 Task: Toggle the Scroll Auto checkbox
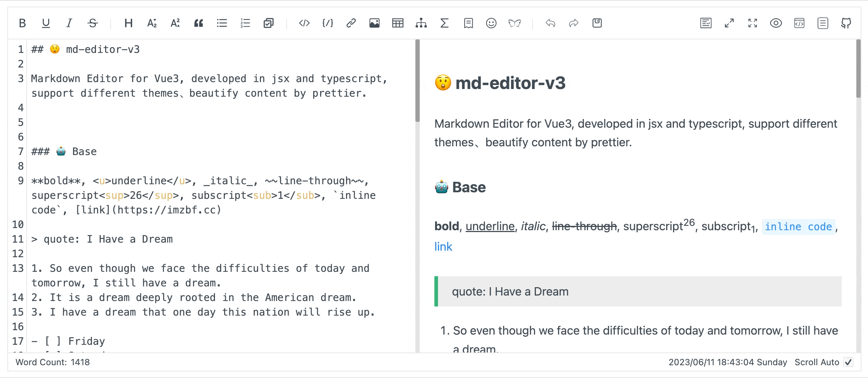click(848, 362)
